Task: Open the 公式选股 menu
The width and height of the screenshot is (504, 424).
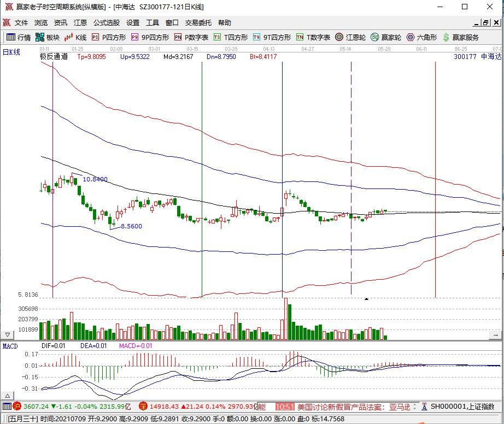Action: coord(107,22)
